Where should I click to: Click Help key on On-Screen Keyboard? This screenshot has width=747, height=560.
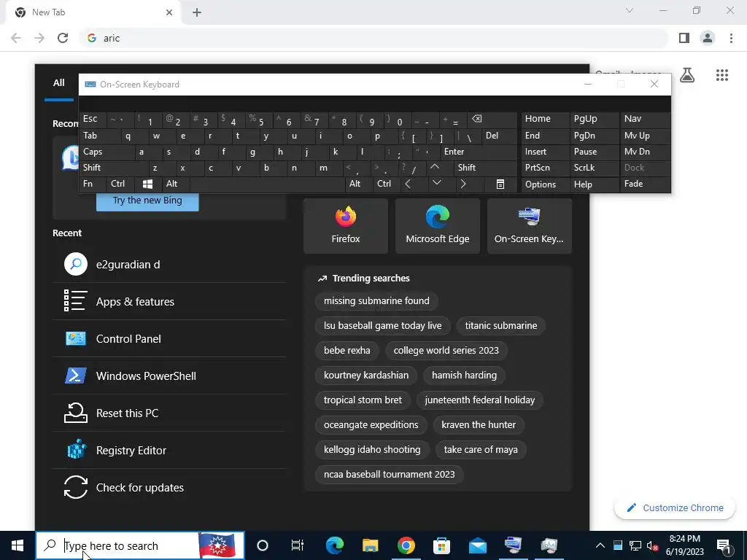(595, 184)
